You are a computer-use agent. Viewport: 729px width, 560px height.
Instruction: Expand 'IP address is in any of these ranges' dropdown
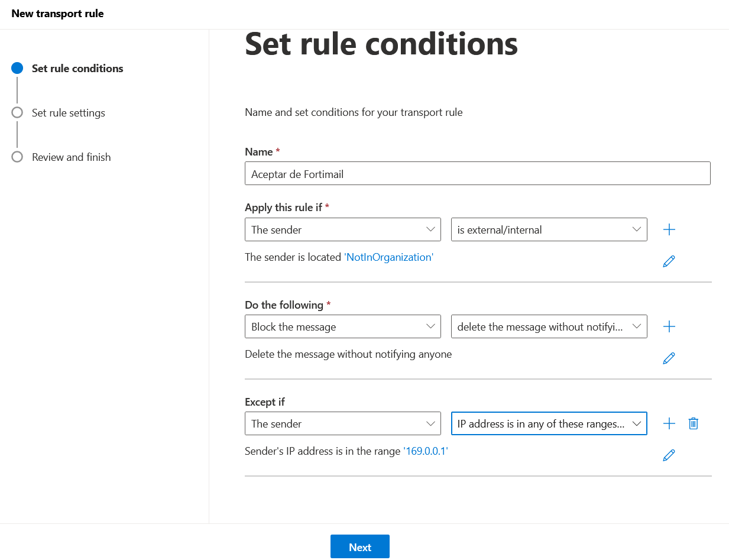(x=549, y=423)
